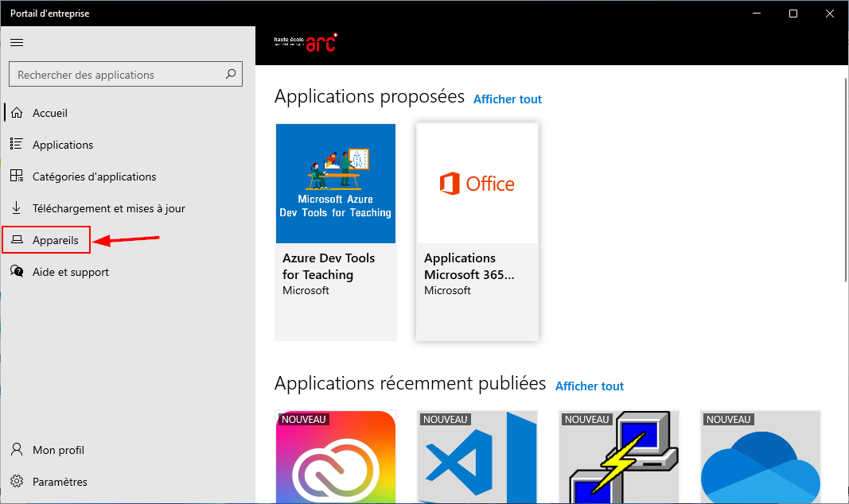
Task: Open Téléchargement et mises à jour
Action: tap(128, 208)
